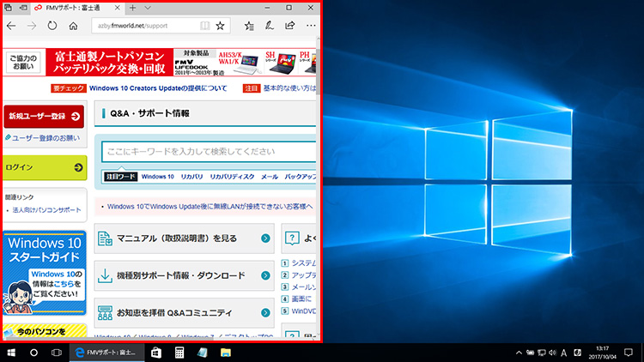Go to the browser home page
Viewport: 644px width, 362px height.
pyautogui.click(x=73, y=26)
